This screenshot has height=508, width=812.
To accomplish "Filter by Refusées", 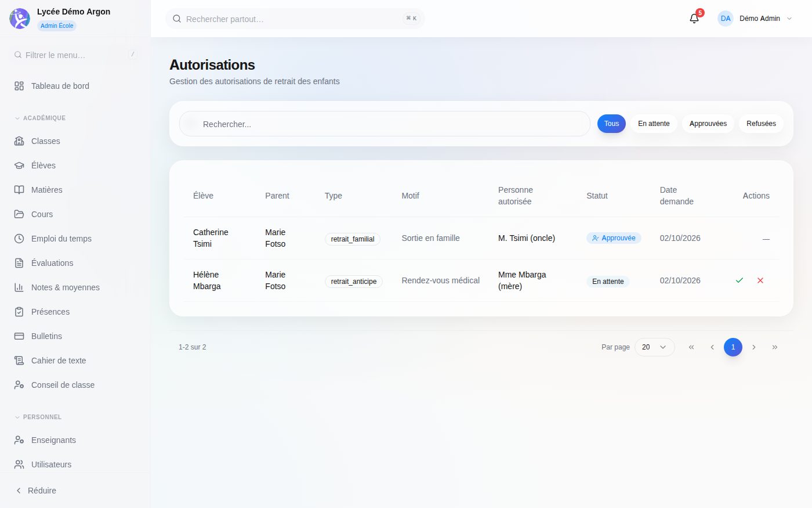I will click(761, 124).
